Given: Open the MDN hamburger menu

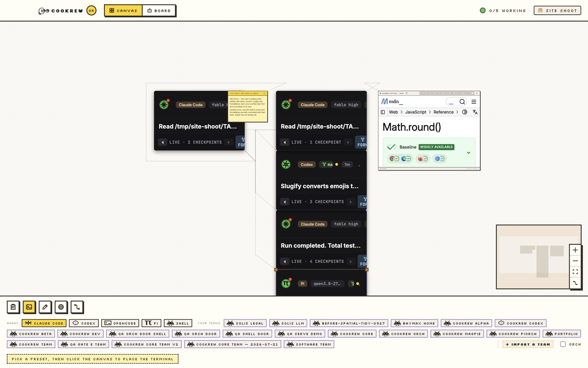Looking at the screenshot, I should pyautogui.click(x=474, y=101).
